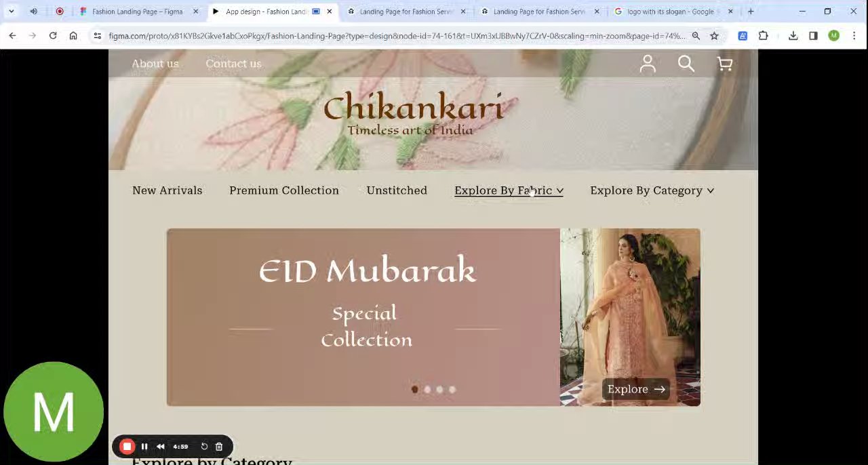Click the search magnifier icon
Image resolution: width=868 pixels, height=465 pixels.
tap(686, 64)
